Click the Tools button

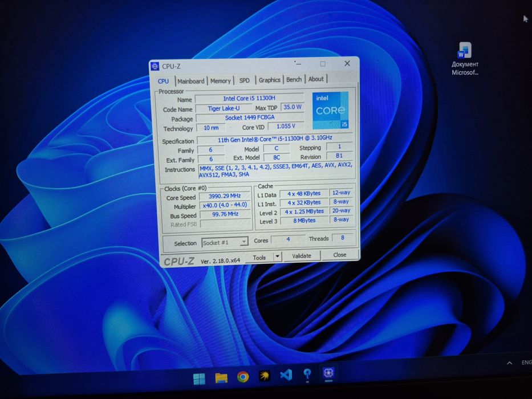coord(259,258)
